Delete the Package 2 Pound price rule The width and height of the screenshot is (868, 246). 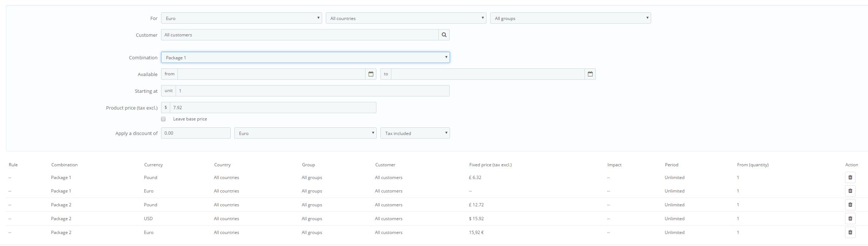coord(850,205)
